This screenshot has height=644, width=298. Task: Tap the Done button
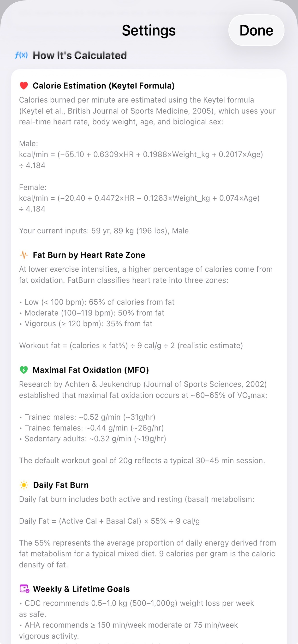click(x=256, y=30)
